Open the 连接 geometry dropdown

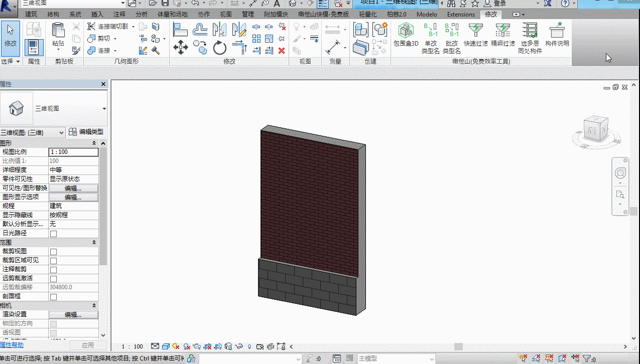point(115,51)
